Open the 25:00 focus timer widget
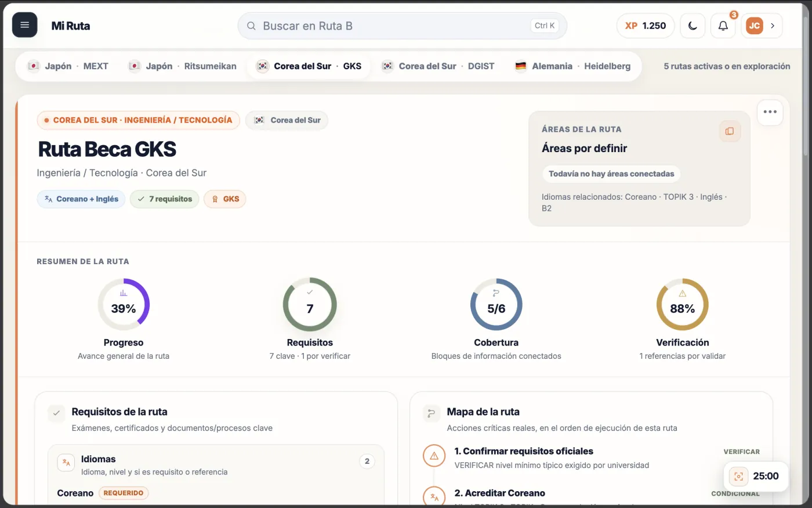 pyautogui.click(x=756, y=477)
